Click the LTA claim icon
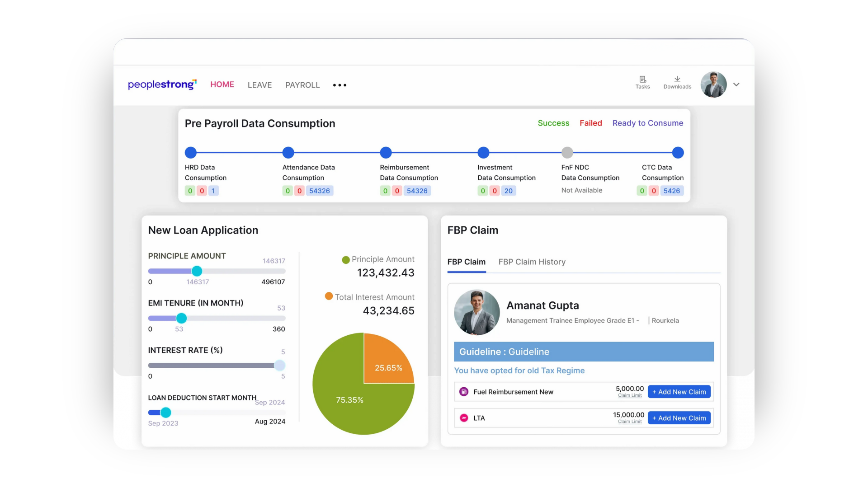This screenshot has width=868, height=488. pyautogui.click(x=464, y=418)
